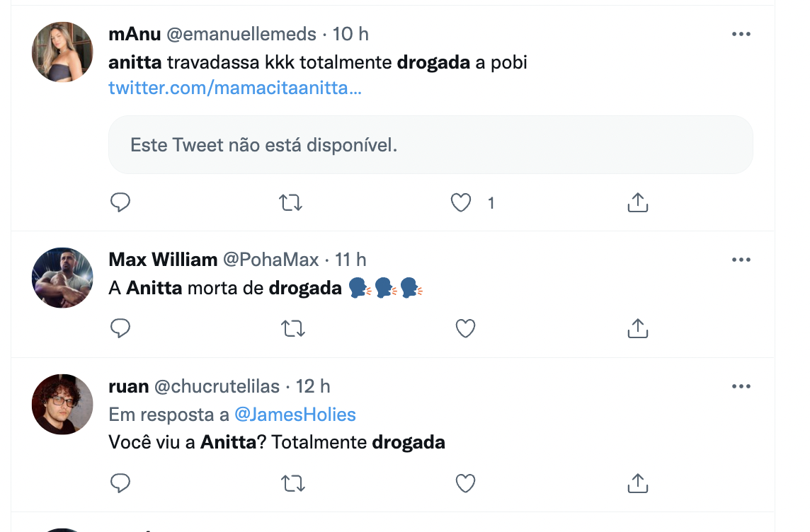Screen dimensions: 810x532
Task: Like mAnu's tweet
Action: (x=462, y=203)
